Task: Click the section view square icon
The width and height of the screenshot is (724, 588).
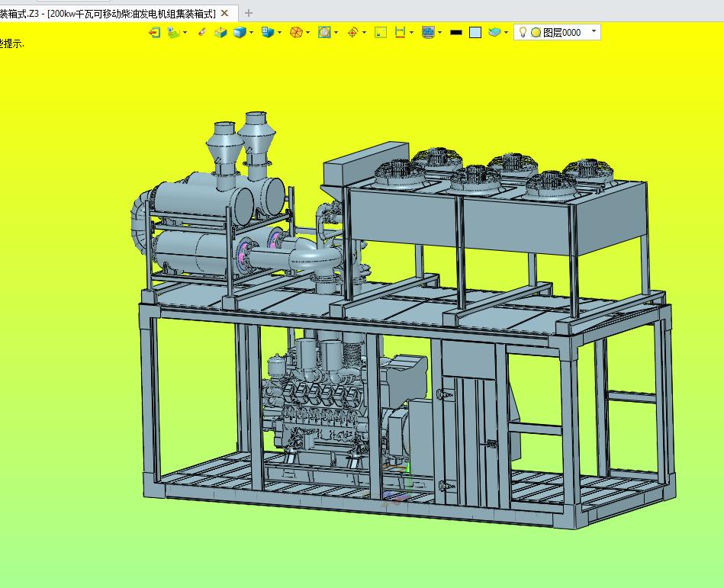Action: click(324, 32)
